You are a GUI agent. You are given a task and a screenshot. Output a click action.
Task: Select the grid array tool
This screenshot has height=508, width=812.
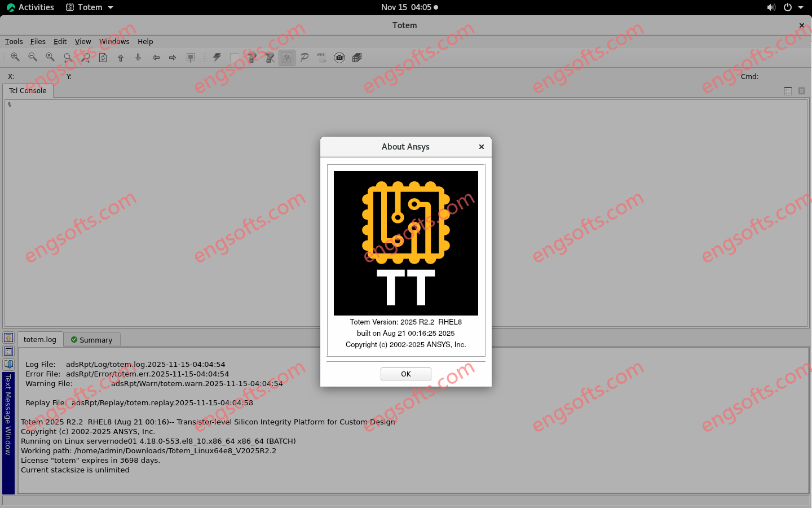(356, 57)
